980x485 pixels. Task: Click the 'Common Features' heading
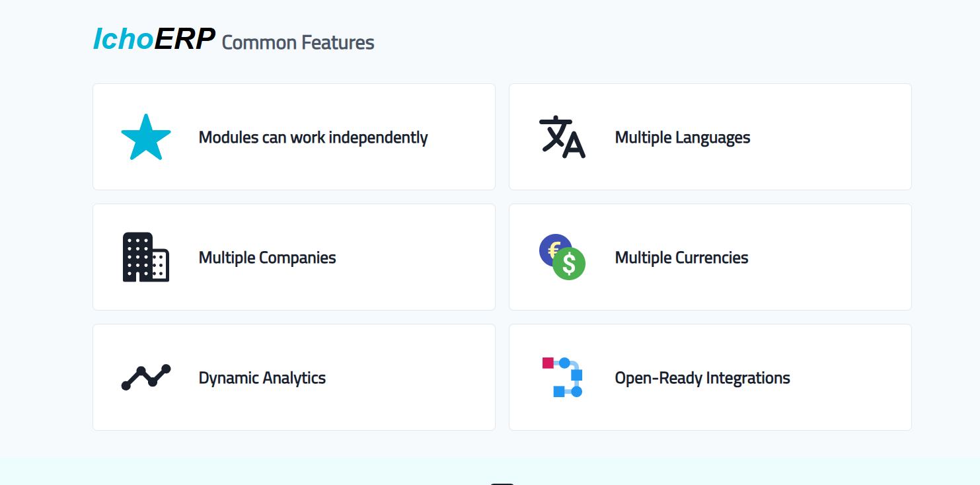(298, 43)
